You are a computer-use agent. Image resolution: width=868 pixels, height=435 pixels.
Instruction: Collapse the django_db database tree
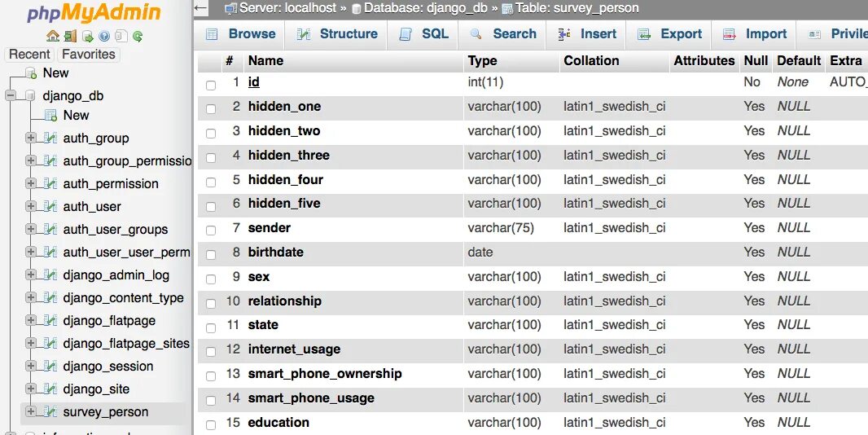[x=11, y=96]
